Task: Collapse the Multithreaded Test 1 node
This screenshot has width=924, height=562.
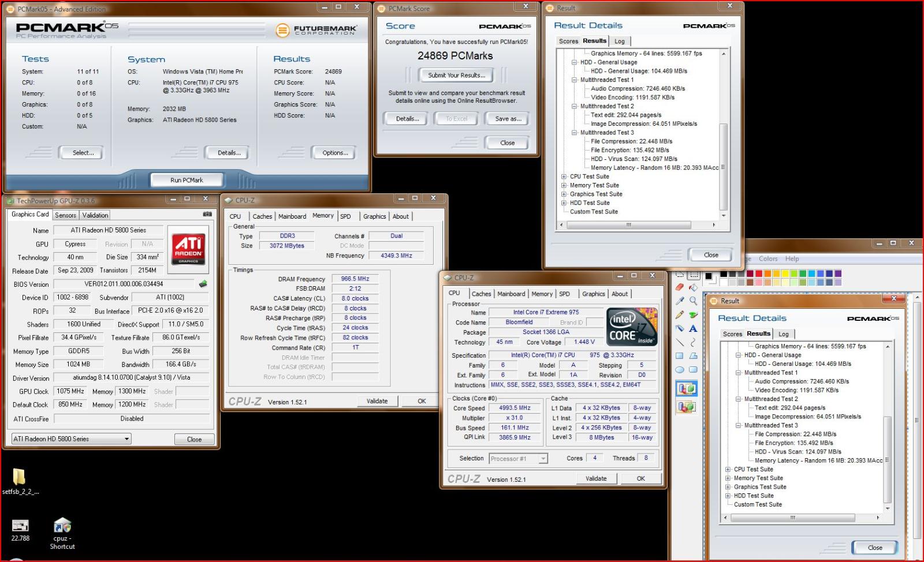Action: click(x=575, y=80)
